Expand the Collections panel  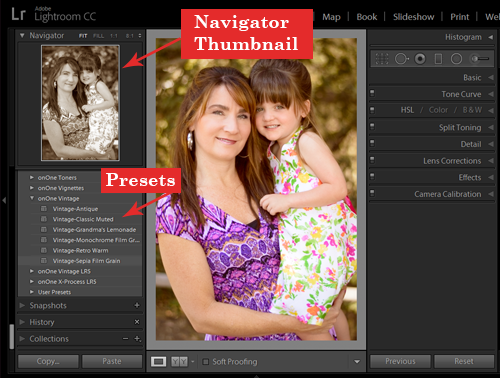coord(22,339)
